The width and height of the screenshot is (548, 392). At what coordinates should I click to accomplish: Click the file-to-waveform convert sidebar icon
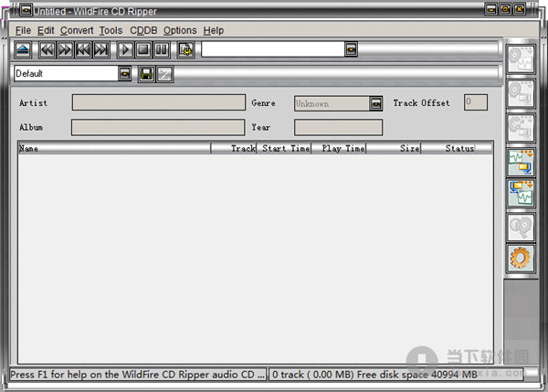[x=521, y=193]
